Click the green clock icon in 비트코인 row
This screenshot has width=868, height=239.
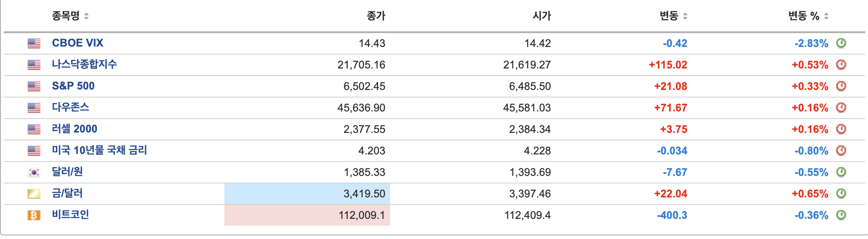[x=841, y=215]
